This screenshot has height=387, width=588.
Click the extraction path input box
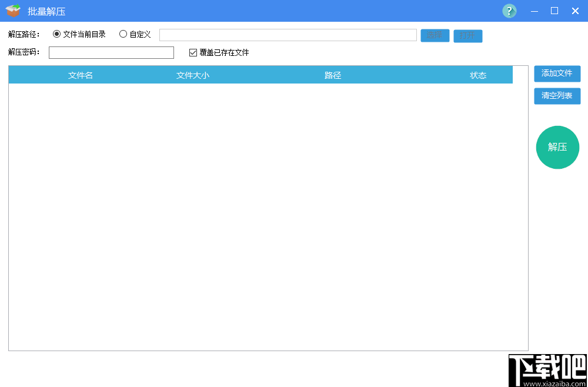point(287,35)
